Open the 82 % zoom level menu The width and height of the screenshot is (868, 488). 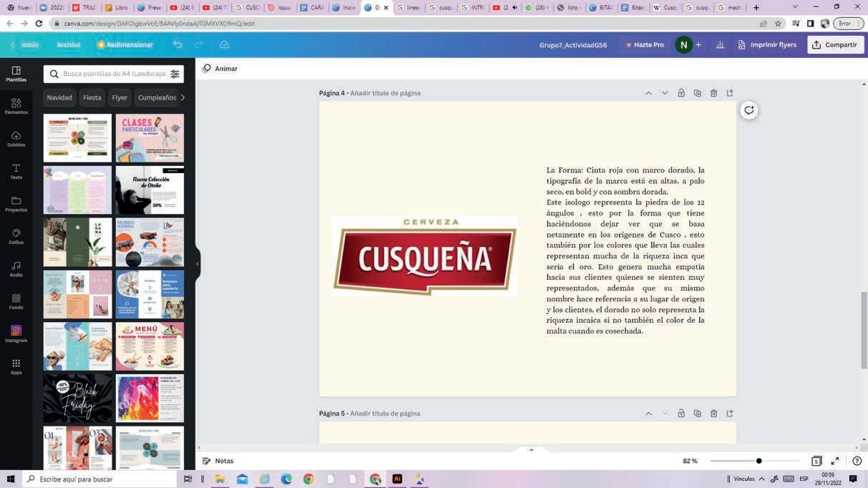tap(690, 461)
